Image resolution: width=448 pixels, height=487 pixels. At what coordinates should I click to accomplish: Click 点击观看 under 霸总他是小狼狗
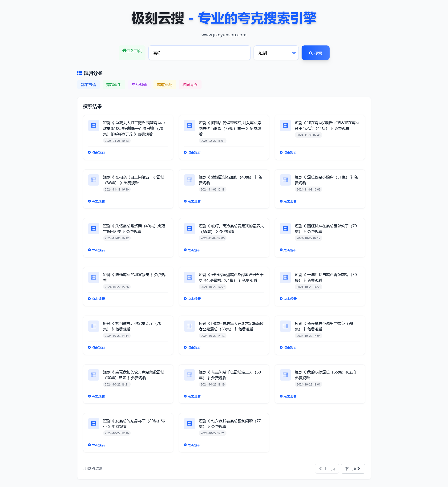pyautogui.click(x=288, y=201)
